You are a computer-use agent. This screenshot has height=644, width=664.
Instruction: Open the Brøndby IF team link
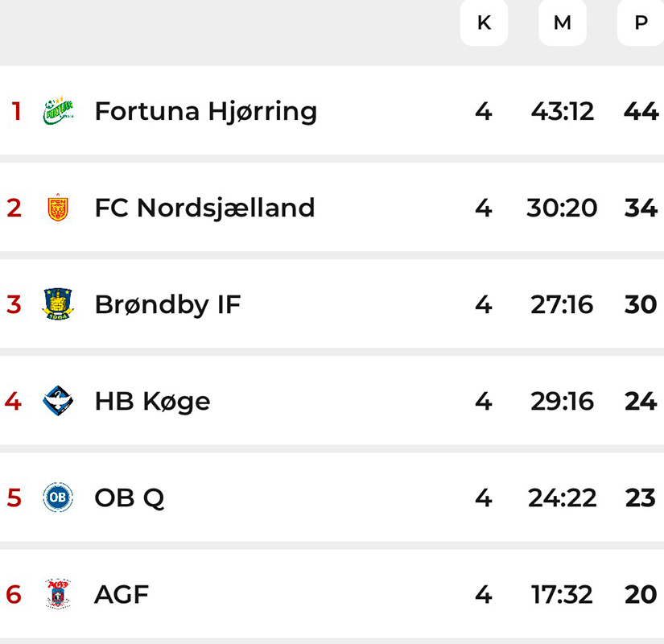(x=167, y=304)
